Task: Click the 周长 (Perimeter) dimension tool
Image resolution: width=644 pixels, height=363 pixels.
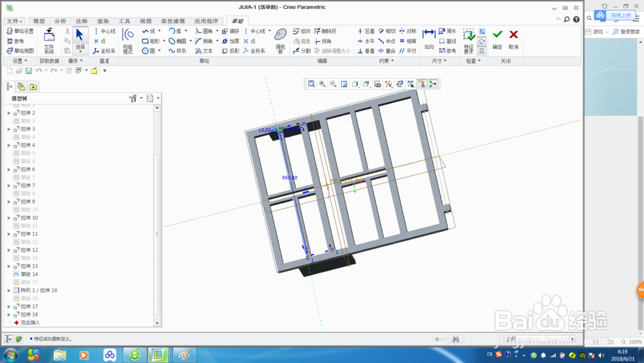Action: (448, 31)
